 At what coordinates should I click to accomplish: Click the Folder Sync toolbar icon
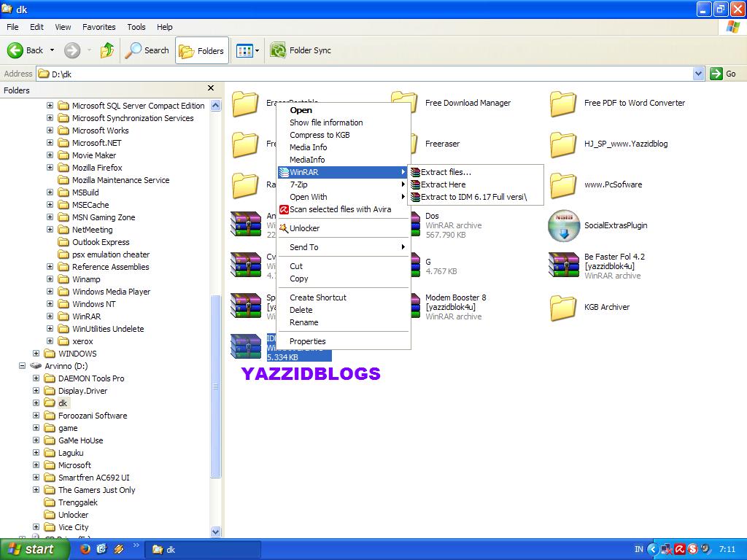click(x=277, y=50)
